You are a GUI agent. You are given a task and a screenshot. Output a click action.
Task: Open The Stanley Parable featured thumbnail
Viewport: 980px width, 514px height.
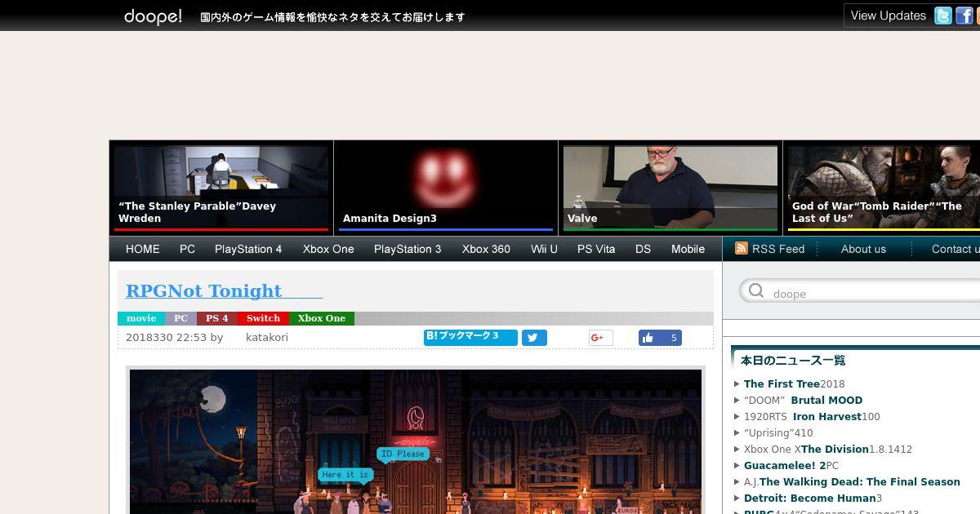pyautogui.click(x=220, y=188)
